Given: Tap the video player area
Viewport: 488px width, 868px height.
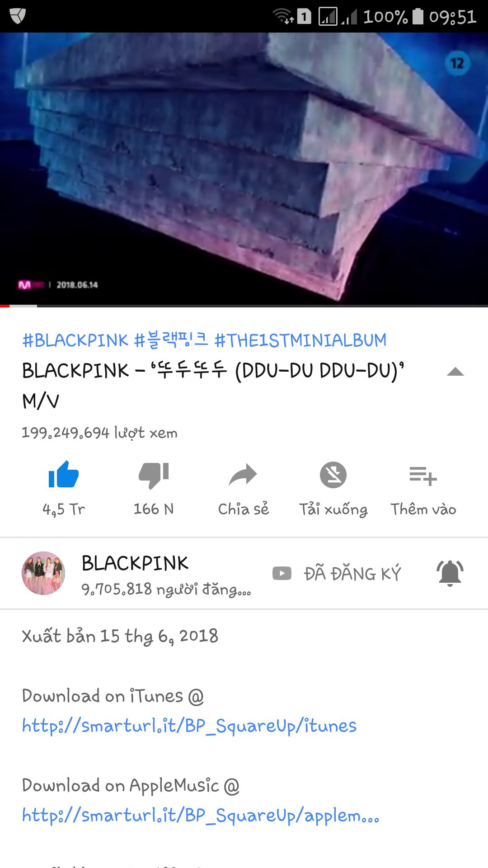Looking at the screenshot, I should [244, 168].
